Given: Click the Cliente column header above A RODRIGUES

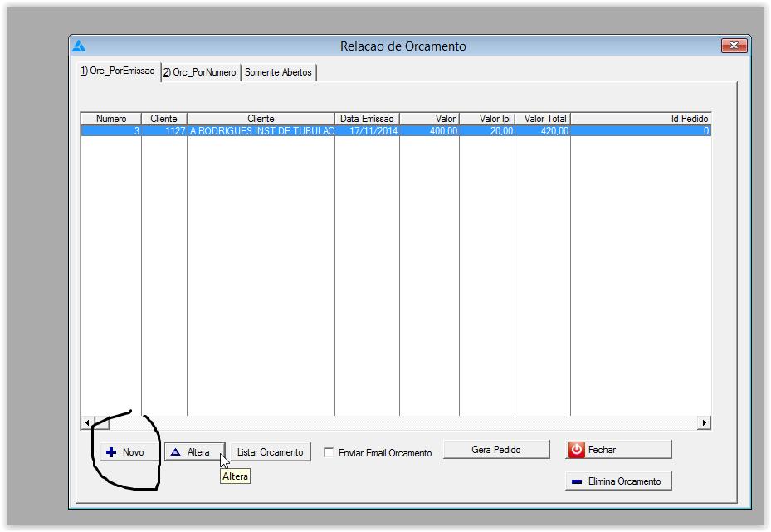Looking at the screenshot, I should [x=261, y=119].
